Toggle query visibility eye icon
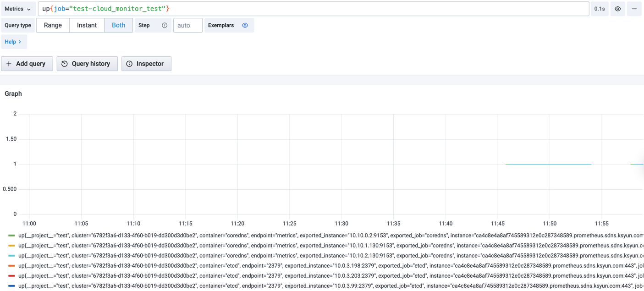Viewport: 644px width, 291px height. [x=617, y=9]
